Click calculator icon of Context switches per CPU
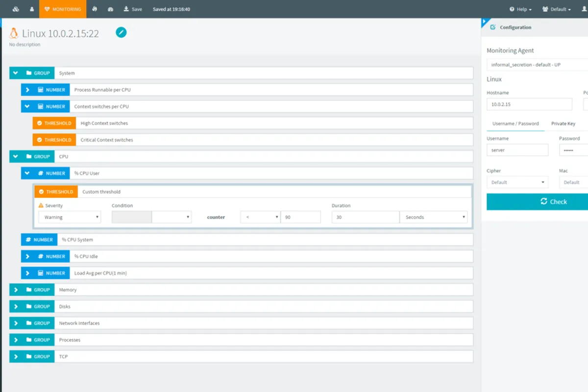This screenshot has height=392, width=588. point(41,106)
